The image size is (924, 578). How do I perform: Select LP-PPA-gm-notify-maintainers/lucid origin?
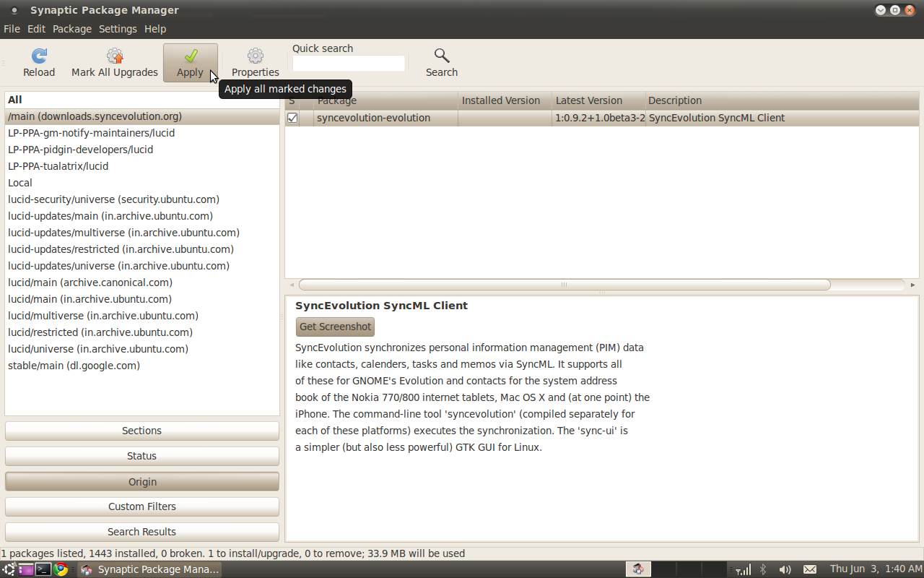142,133
